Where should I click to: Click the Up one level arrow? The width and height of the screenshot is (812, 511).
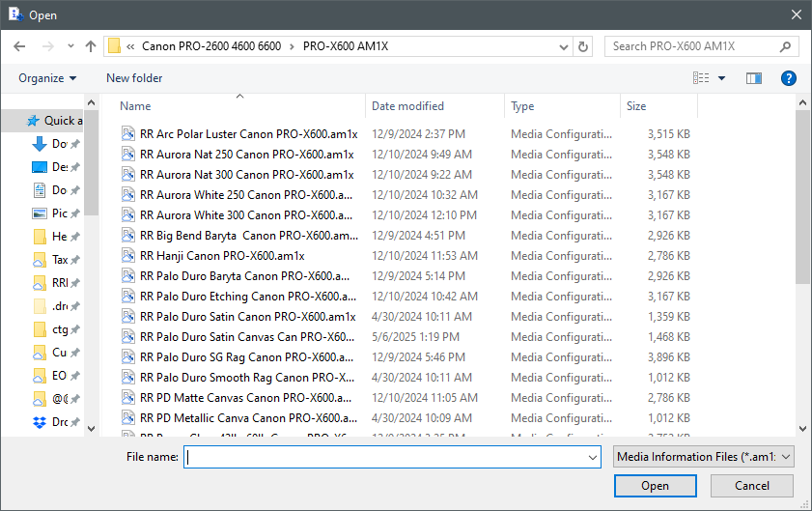[x=91, y=46]
